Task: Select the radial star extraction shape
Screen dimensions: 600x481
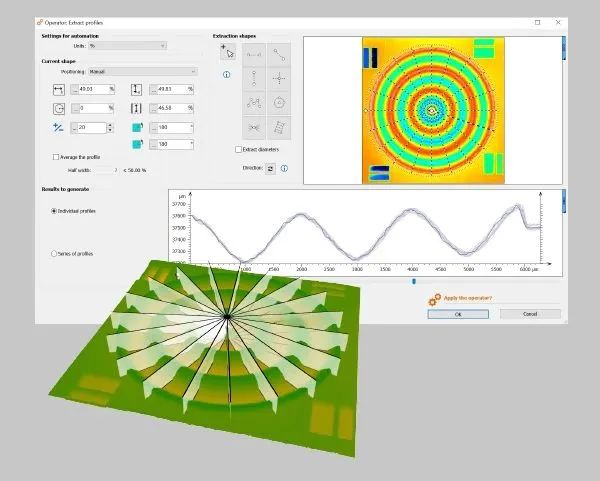Action: click(254, 128)
